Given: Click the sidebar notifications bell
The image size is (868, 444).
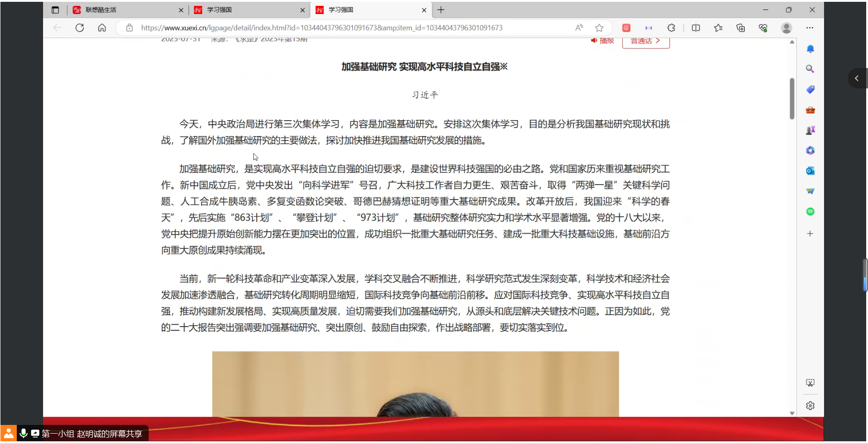Looking at the screenshot, I should point(810,49).
